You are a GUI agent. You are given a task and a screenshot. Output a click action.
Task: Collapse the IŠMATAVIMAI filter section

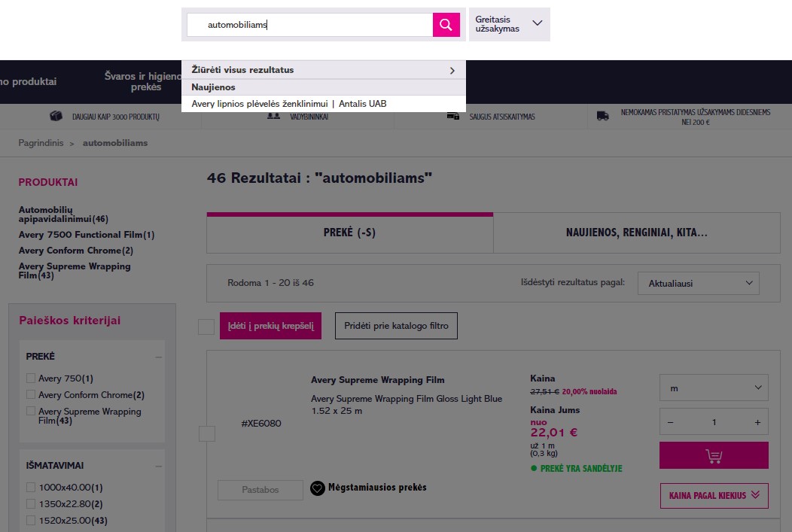pyautogui.click(x=159, y=466)
